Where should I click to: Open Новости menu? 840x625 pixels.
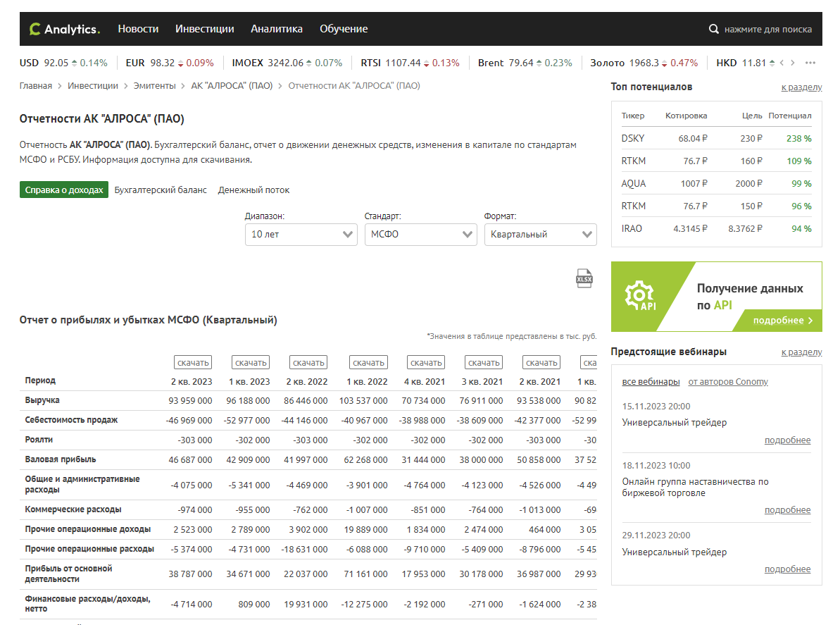138,29
